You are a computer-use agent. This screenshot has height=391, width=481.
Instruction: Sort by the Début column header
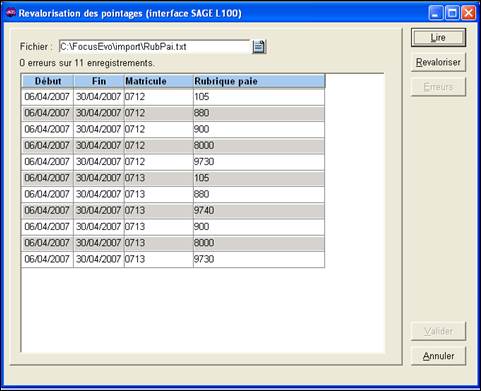pos(48,81)
